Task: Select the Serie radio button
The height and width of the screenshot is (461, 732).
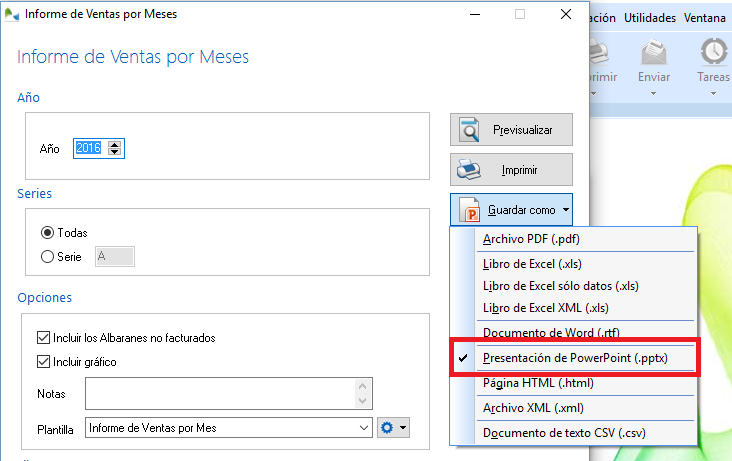Action: coord(47,256)
